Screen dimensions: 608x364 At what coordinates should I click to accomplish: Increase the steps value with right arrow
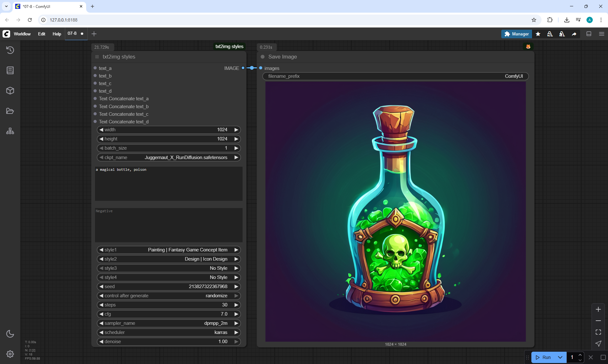pos(236,305)
